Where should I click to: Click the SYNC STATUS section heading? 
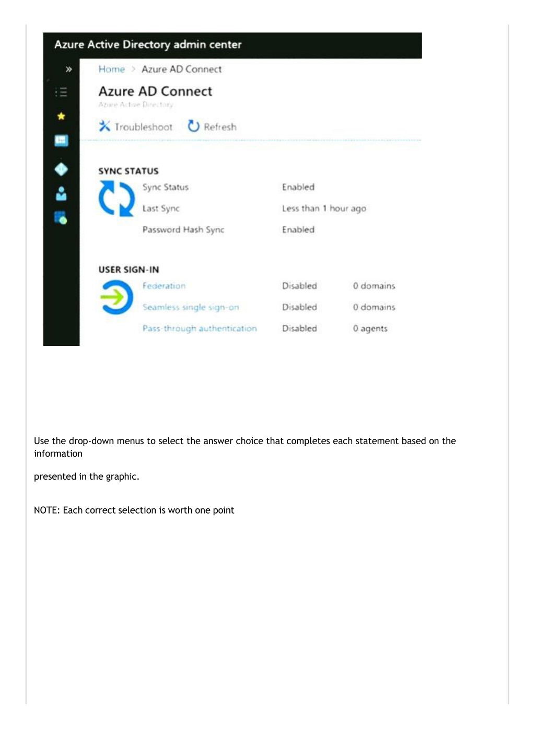pos(129,171)
